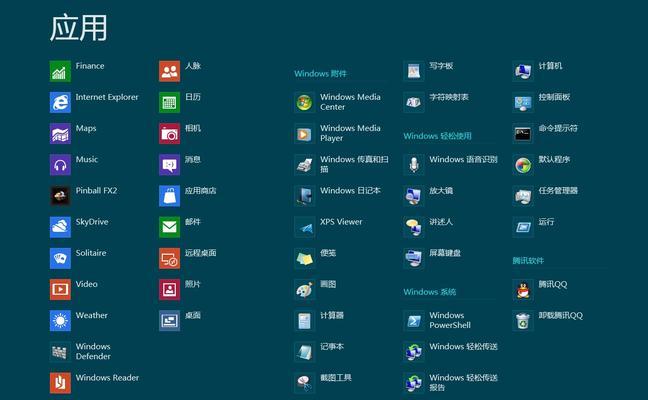Image resolution: width=648 pixels, height=400 pixels.
Task: Select the '腾讯软件' group heading
Action: [528, 261]
